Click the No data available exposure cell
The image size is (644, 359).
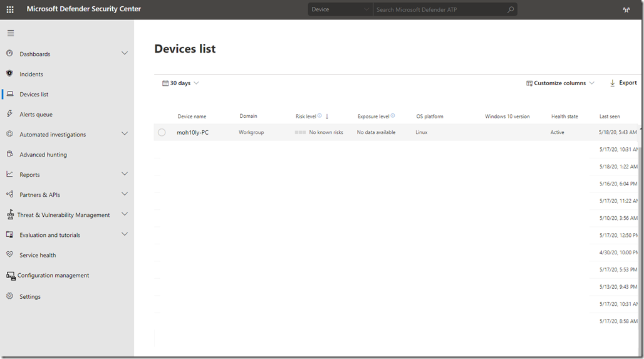point(377,132)
